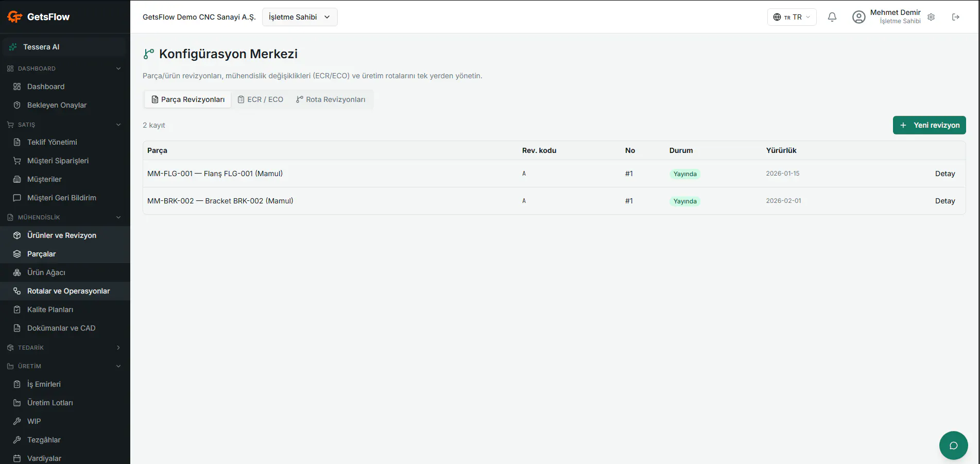Go to Dashboard menu item
This screenshot has width=980, height=464.
click(x=65, y=87)
